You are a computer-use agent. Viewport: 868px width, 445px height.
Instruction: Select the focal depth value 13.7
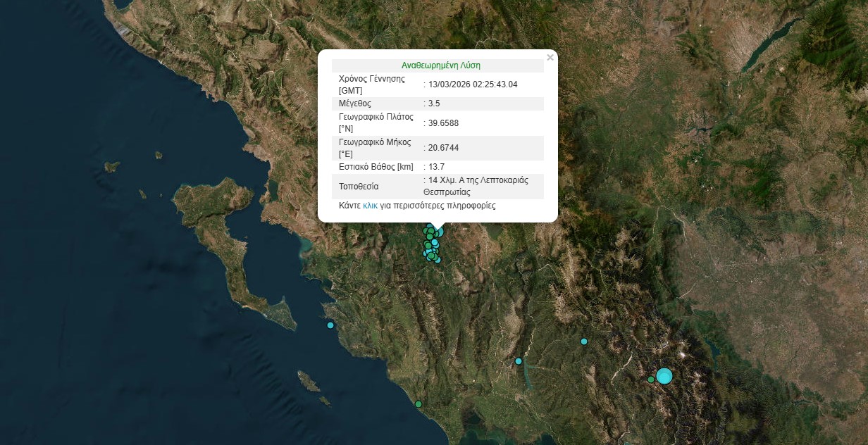(x=436, y=167)
